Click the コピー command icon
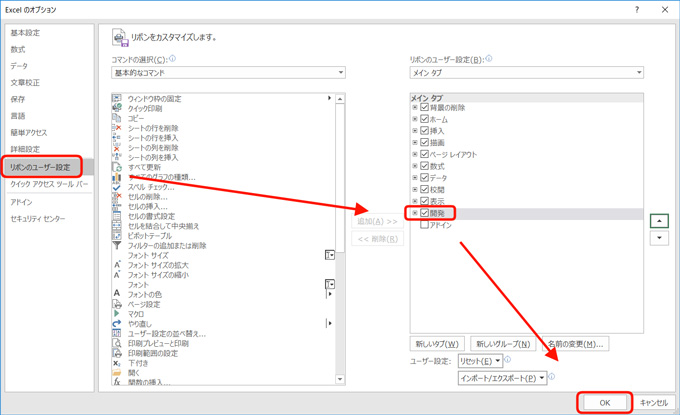The height and width of the screenshot is (415, 680). 117,118
